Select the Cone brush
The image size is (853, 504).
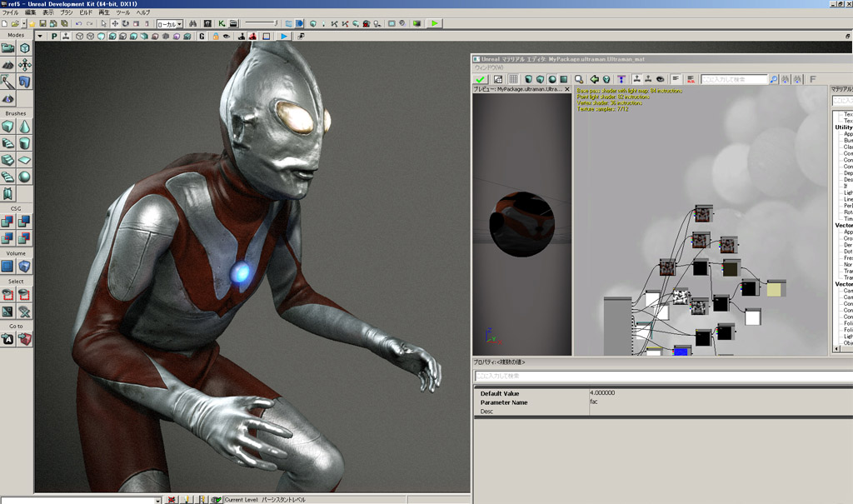[24, 127]
